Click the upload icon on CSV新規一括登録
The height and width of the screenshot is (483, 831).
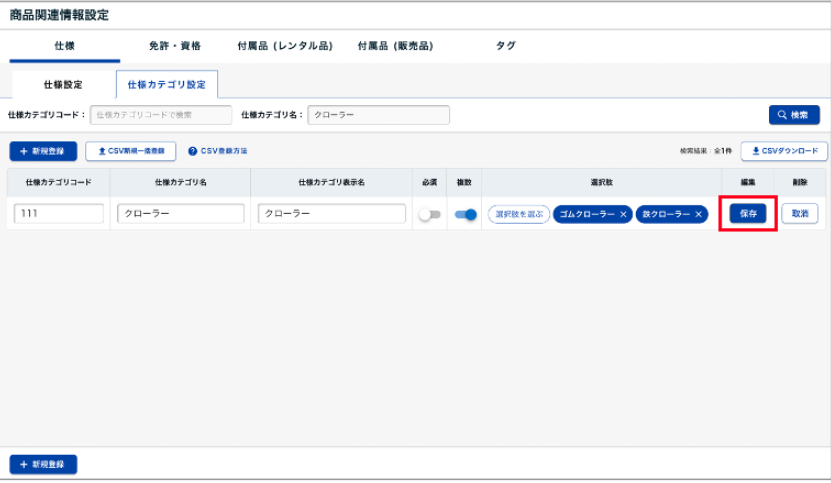click(x=101, y=151)
